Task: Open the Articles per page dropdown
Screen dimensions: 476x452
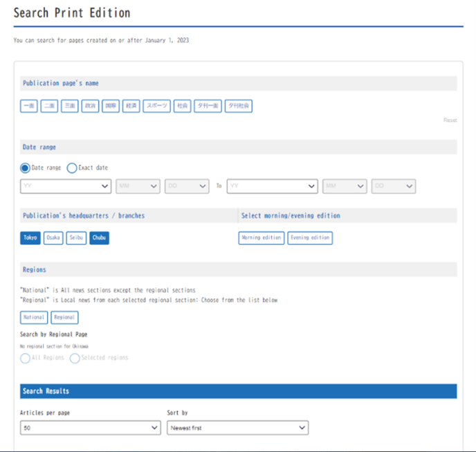Action: pos(91,428)
